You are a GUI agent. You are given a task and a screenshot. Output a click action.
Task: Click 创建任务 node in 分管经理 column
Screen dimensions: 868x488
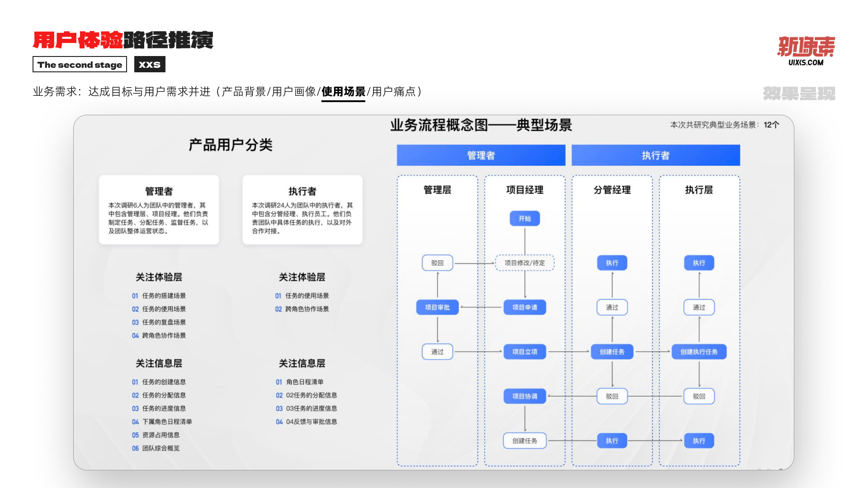coord(612,352)
